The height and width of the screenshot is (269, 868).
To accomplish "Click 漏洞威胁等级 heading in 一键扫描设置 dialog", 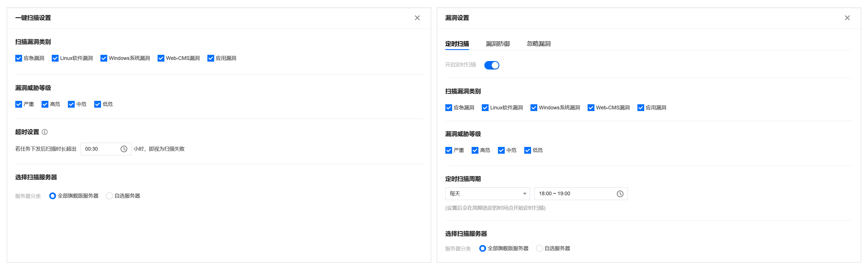I will point(33,88).
